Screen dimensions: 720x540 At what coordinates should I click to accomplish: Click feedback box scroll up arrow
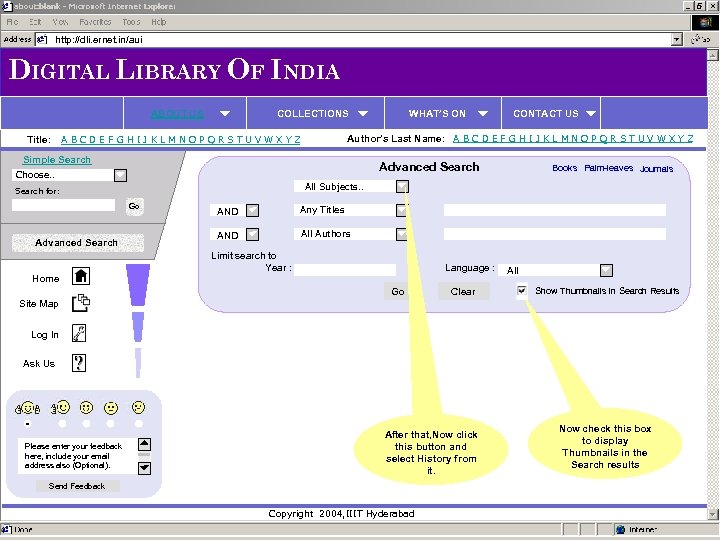(144, 444)
